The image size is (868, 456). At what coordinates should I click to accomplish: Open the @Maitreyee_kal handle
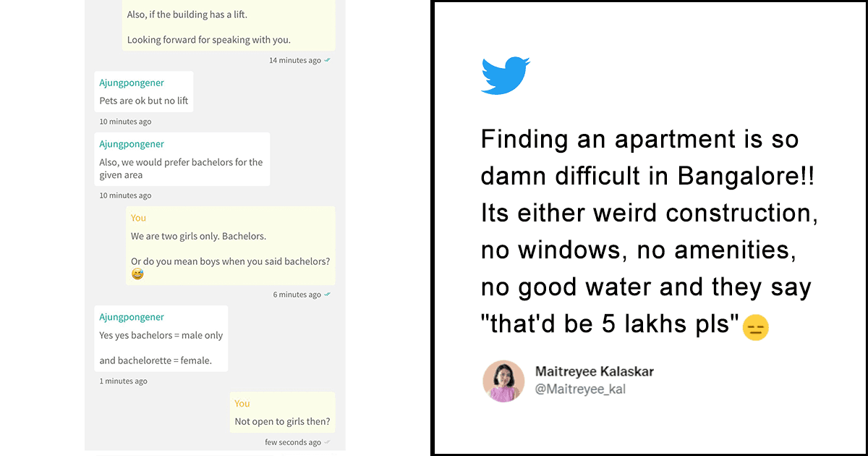[x=580, y=389]
